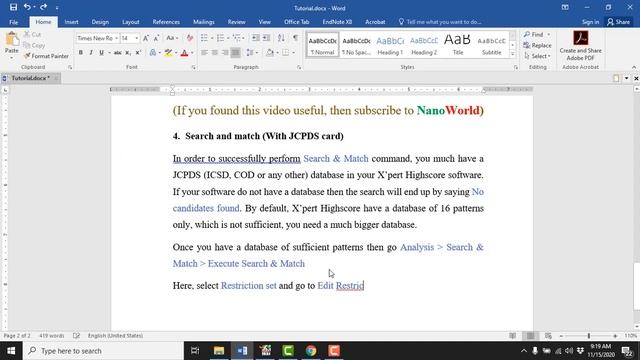Click Windows taskbar search box
The height and width of the screenshot is (360, 640).
click(104, 351)
